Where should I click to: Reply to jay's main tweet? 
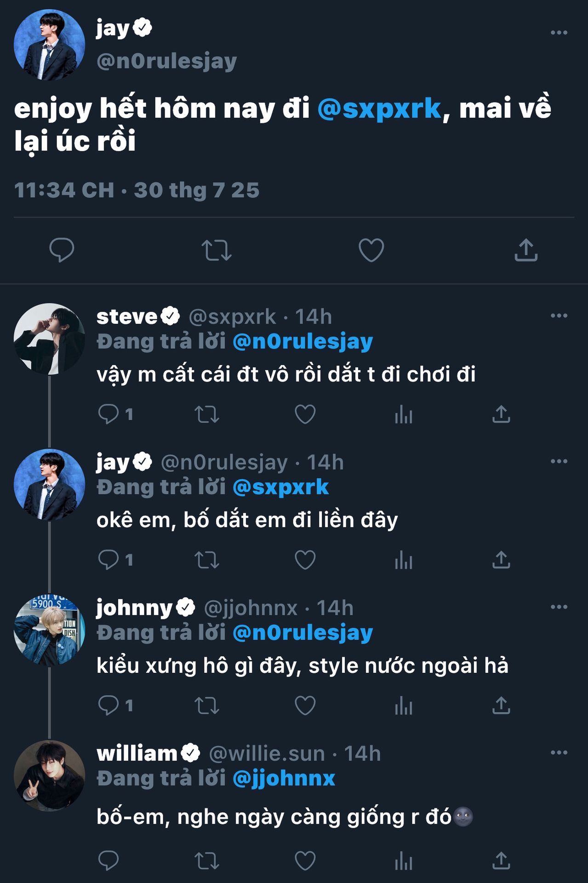click(x=62, y=251)
